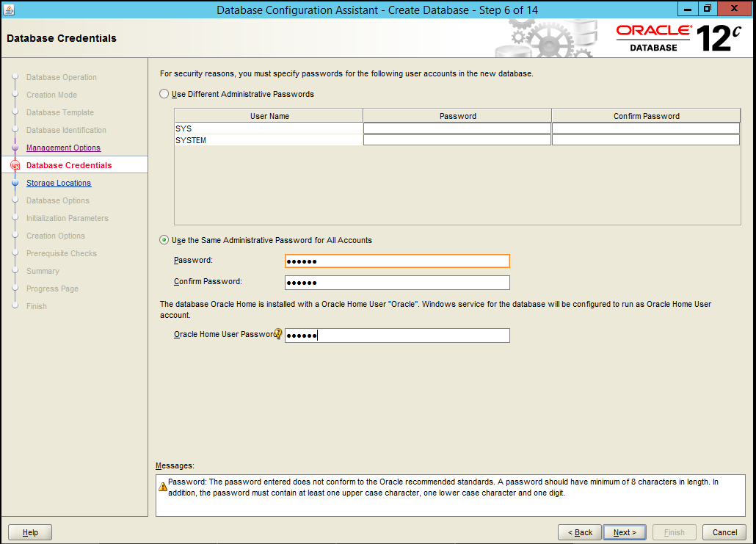
Task: Click the SYSTEM Password cell
Action: pyautogui.click(x=457, y=140)
